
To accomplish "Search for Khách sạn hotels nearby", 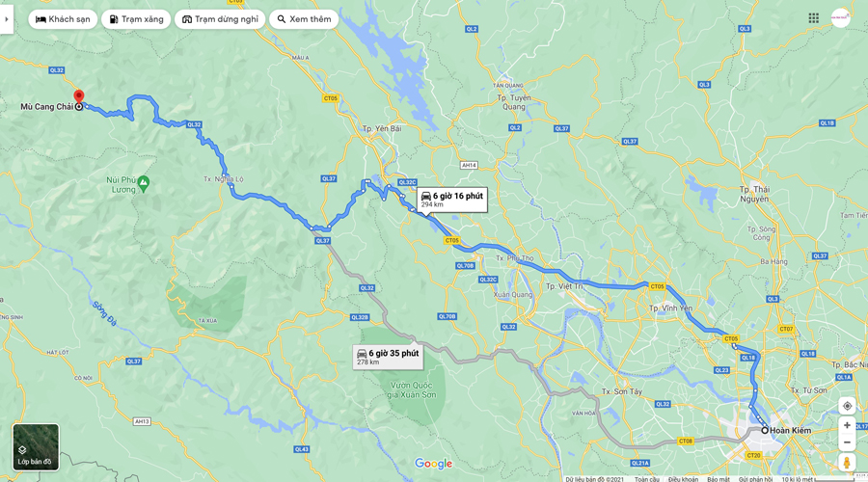I will point(63,19).
